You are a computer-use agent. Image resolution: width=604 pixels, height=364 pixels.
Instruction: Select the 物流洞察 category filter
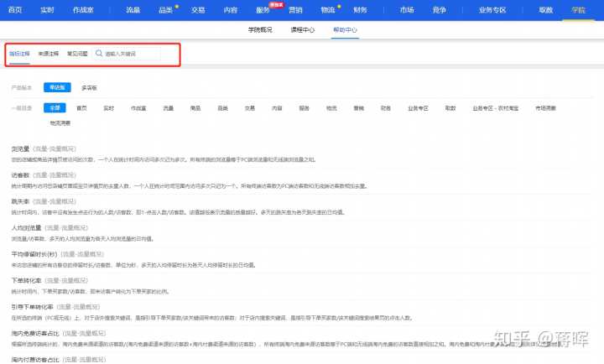[x=60, y=123]
